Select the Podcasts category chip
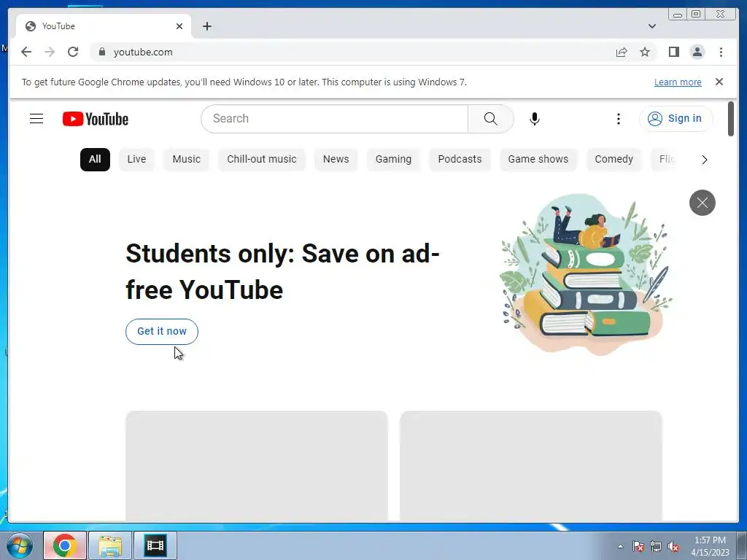747x560 pixels. [x=460, y=159]
